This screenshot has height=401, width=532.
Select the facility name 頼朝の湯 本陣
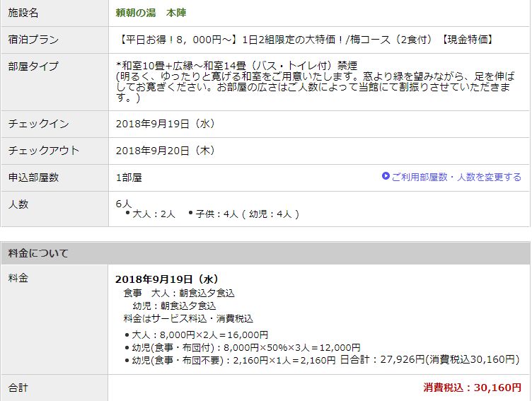point(151,13)
